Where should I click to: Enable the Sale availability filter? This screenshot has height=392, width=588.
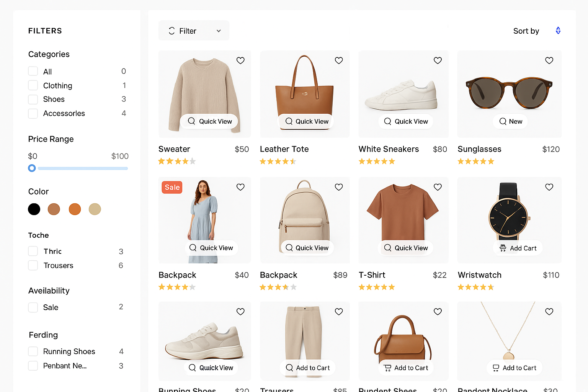[33, 307]
